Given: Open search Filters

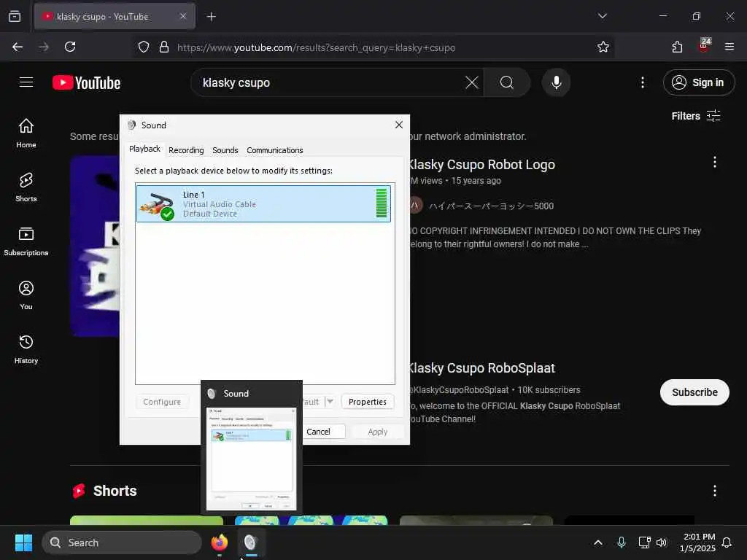Looking at the screenshot, I should tap(695, 116).
